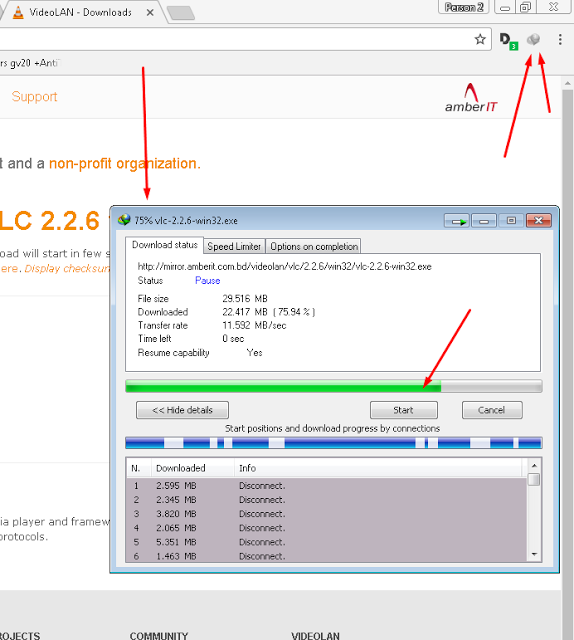Click the N. column header
This screenshot has width=574, height=640.
click(x=139, y=468)
